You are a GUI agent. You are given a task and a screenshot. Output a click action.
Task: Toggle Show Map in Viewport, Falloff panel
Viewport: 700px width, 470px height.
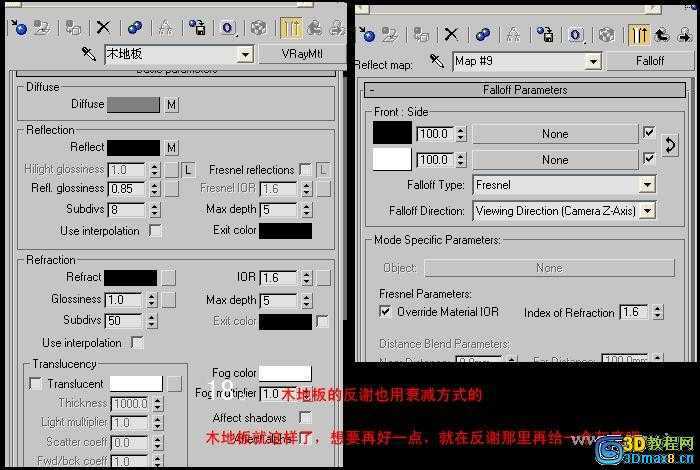(607, 34)
